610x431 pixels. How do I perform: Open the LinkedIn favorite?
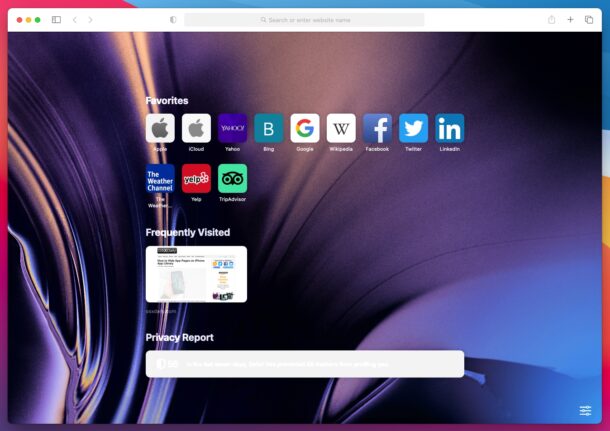click(449, 128)
